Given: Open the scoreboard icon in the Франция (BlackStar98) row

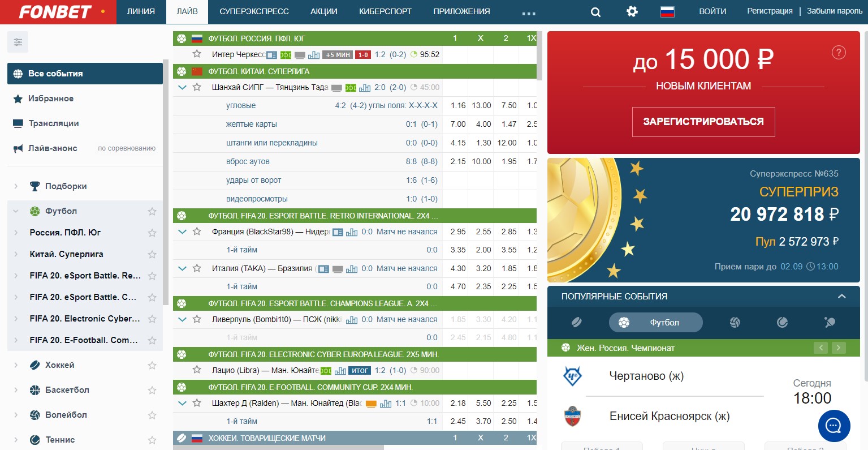Looking at the screenshot, I should [338, 232].
